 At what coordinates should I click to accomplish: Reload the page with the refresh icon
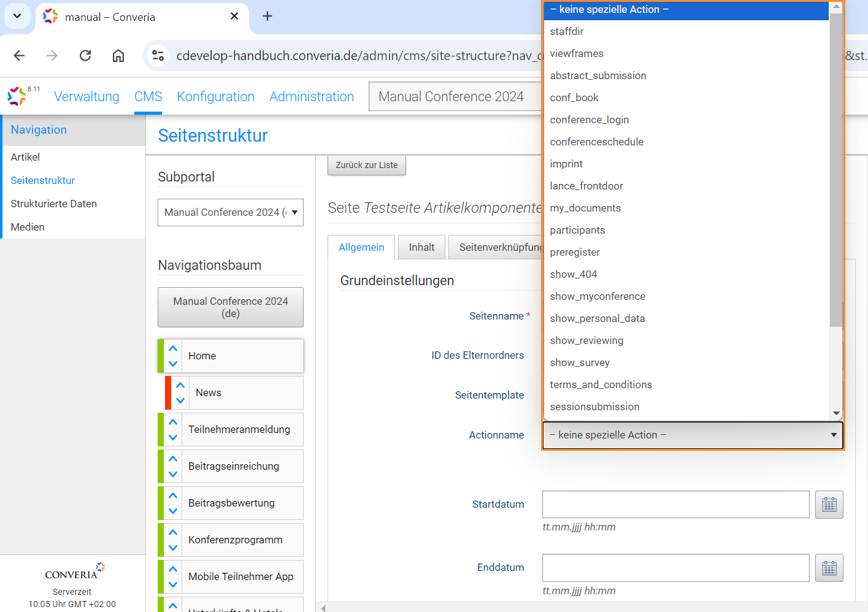[85, 55]
